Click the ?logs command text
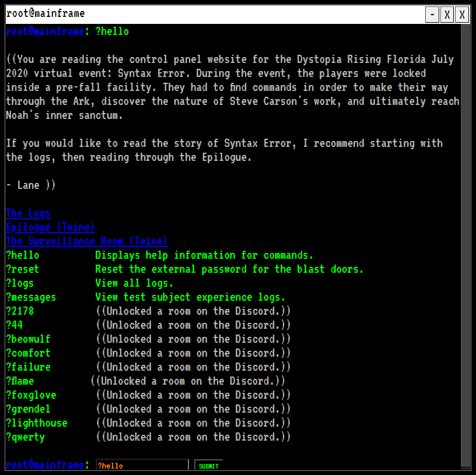This screenshot has height=475, width=476. (x=20, y=283)
